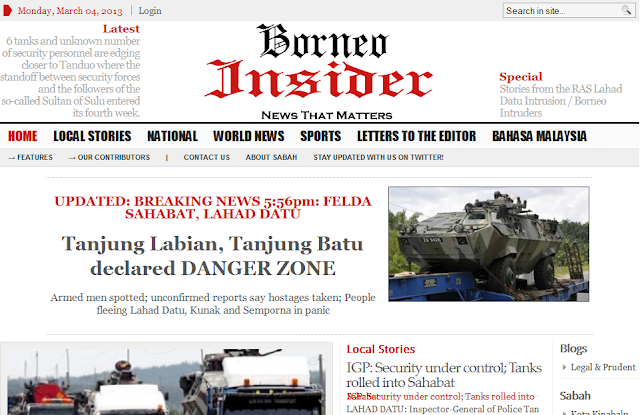Viewport: 640px width, 415px height.
Task: Open ABOUT SABAH page
Action: pyautogui.click(x=271, y=157)
